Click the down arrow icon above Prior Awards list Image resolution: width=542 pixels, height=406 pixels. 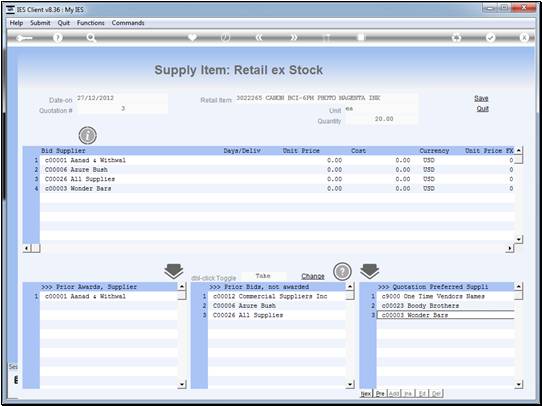tap(174, 271)
